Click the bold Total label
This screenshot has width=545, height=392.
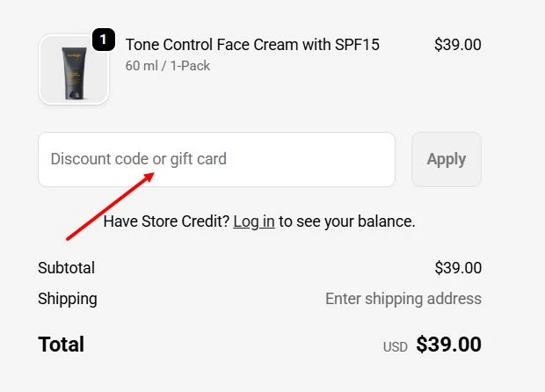[61, 345]
